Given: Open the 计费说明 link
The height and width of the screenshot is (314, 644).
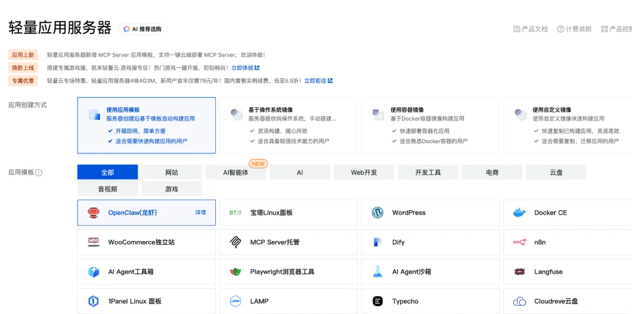Looking at the screenshot, I should tap(574, 29).
